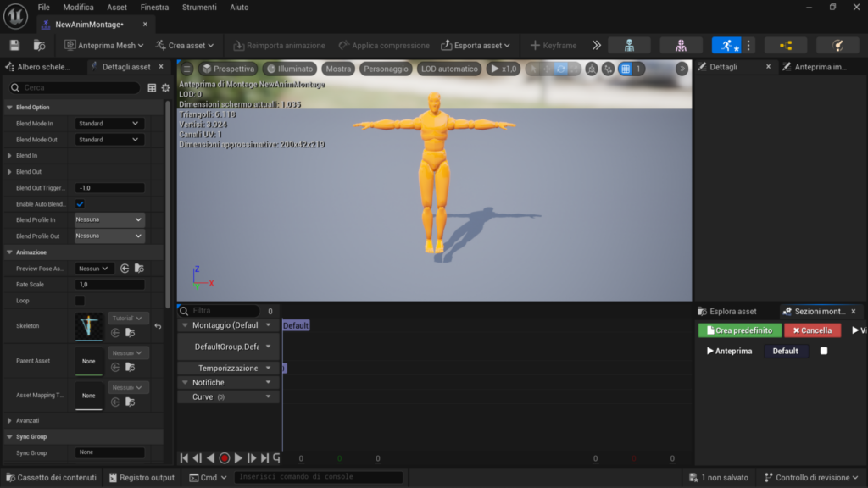Click the Rate Scale value field
868x488 pixels.
109,285
